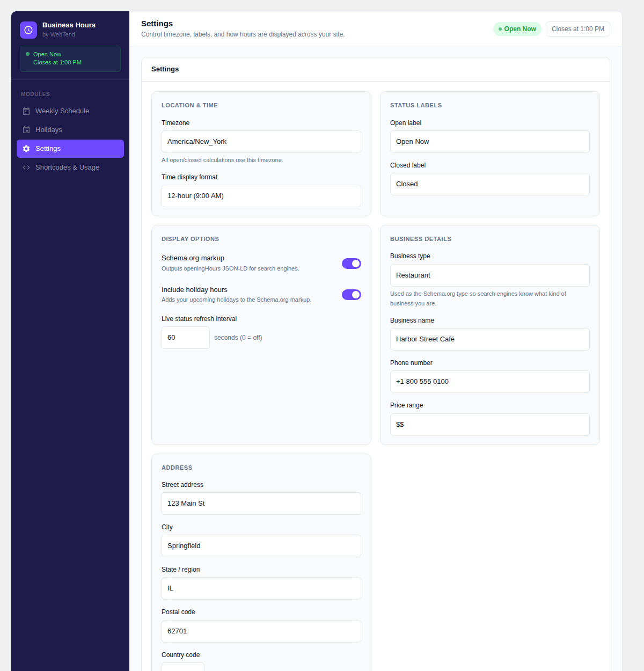Click the ADDRESS section heading
The width and height of the screenshot is (644, 671).
[x=177, y=468]
